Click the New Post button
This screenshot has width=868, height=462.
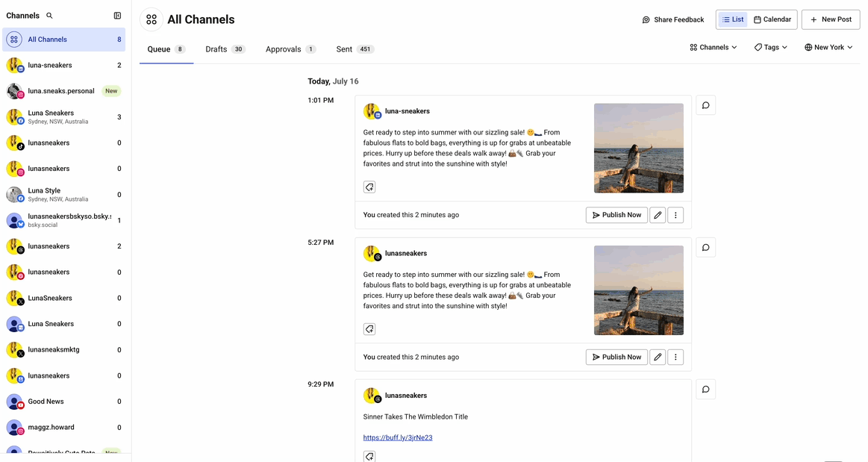[x=831, y=19]
